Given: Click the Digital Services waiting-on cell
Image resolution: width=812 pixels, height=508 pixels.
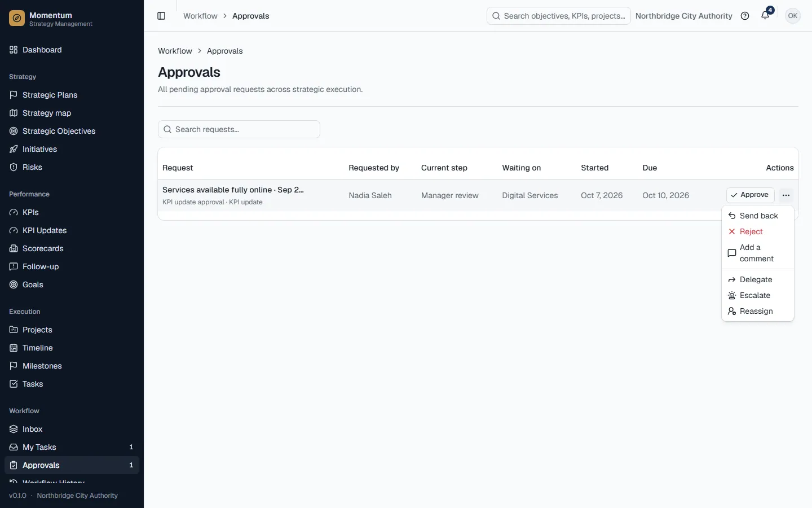Looking at the screenshot, I should coord(530,195).
